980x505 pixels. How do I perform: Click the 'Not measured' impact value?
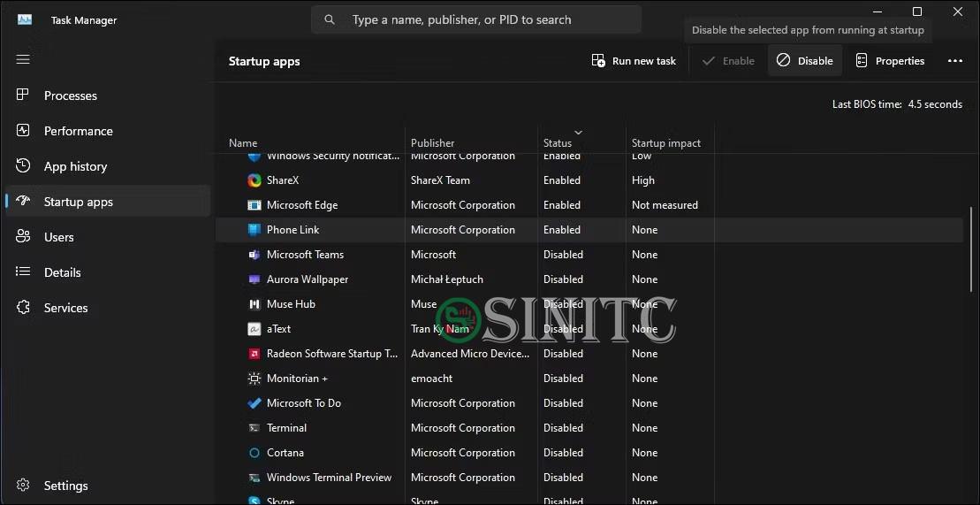(665, 205)
